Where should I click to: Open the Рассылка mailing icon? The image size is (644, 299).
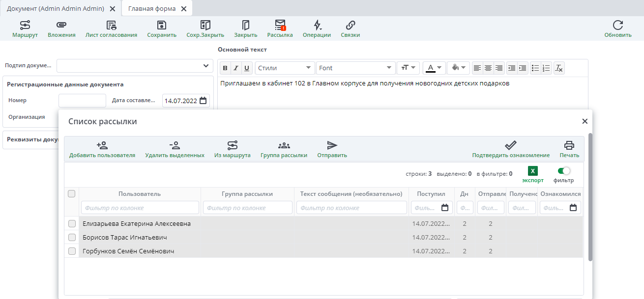point(280,29)
